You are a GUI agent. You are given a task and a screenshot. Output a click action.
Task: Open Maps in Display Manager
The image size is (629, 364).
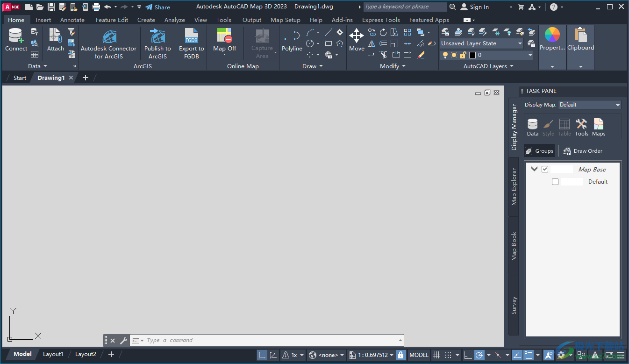599,127
